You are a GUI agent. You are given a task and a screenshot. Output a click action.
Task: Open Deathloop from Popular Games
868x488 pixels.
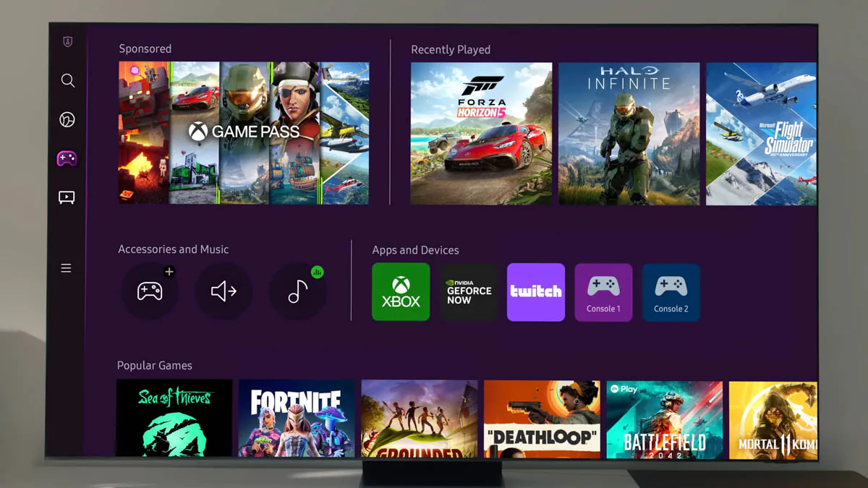point(542,419)
